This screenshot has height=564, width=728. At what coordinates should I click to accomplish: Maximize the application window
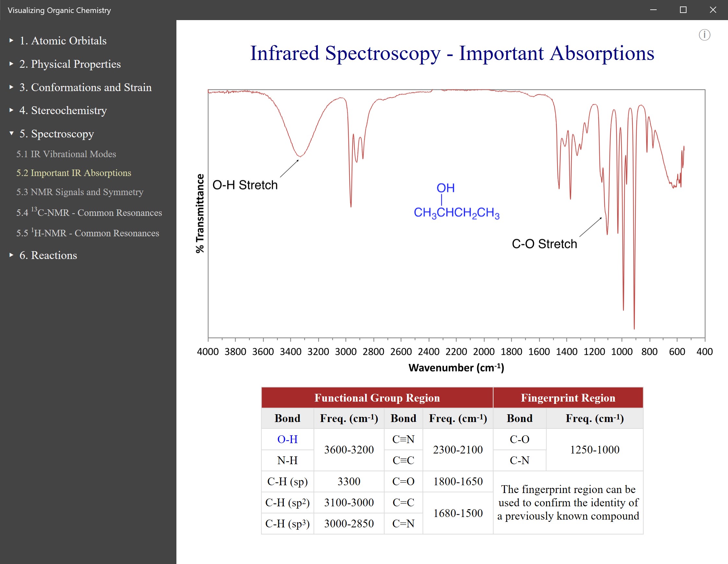click(683, 10)
